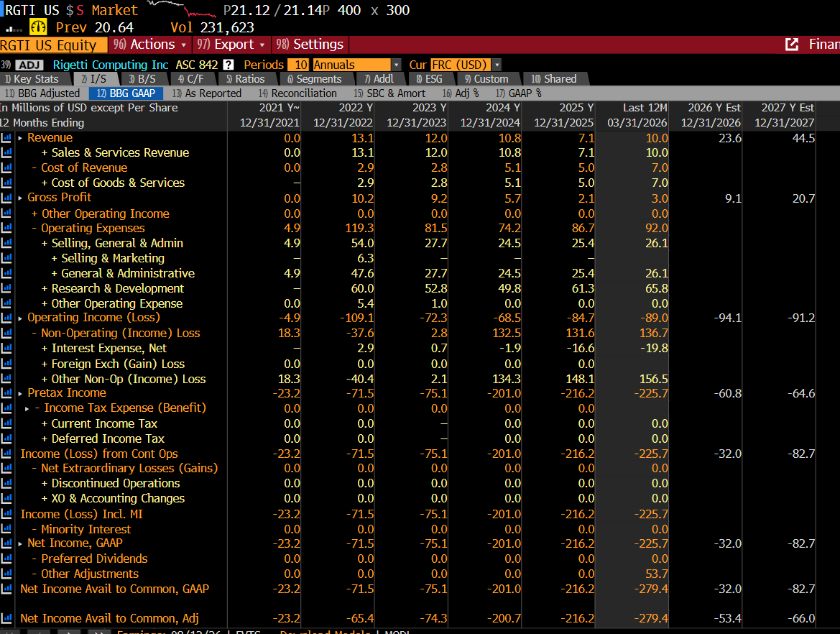
Task: Click chart icon for Other Operating Income
Action: pyautogui.click(x=6, y=213)
